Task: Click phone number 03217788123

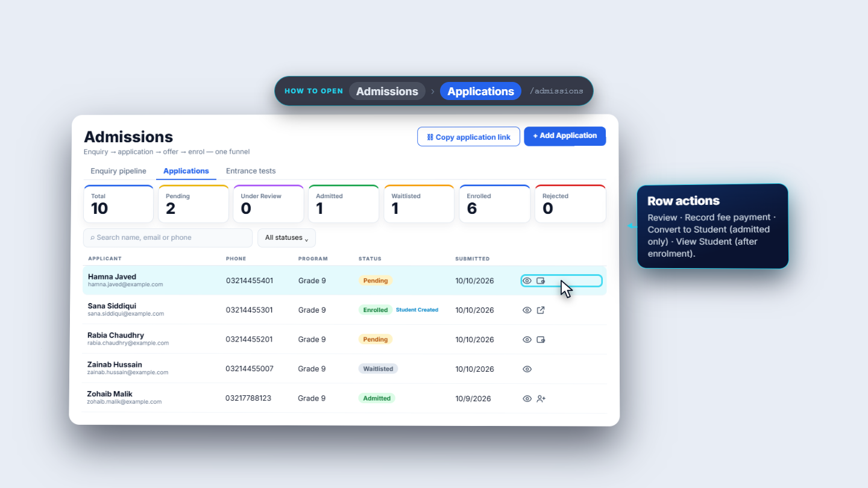Action: tap(248, 399)
